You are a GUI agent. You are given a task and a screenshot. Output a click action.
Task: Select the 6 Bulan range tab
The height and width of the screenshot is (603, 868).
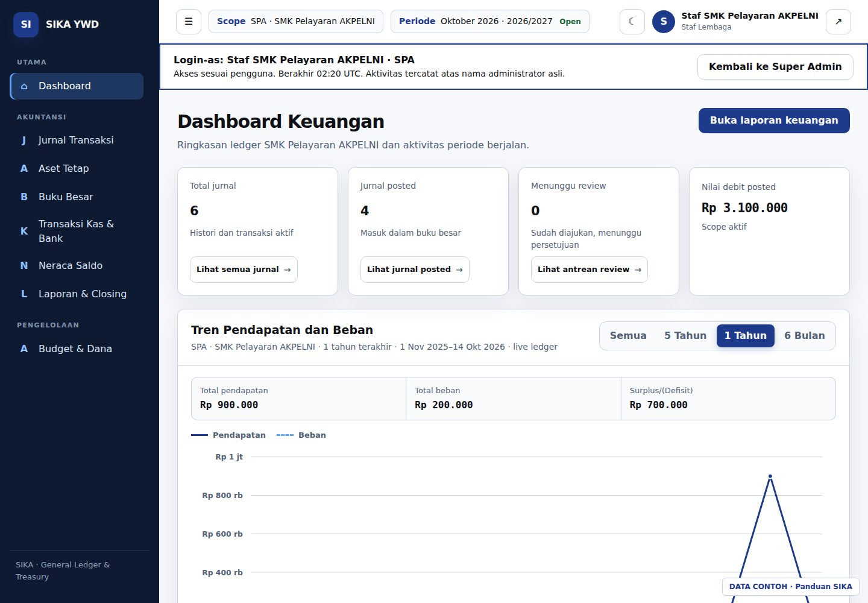(x=805, y=336)
